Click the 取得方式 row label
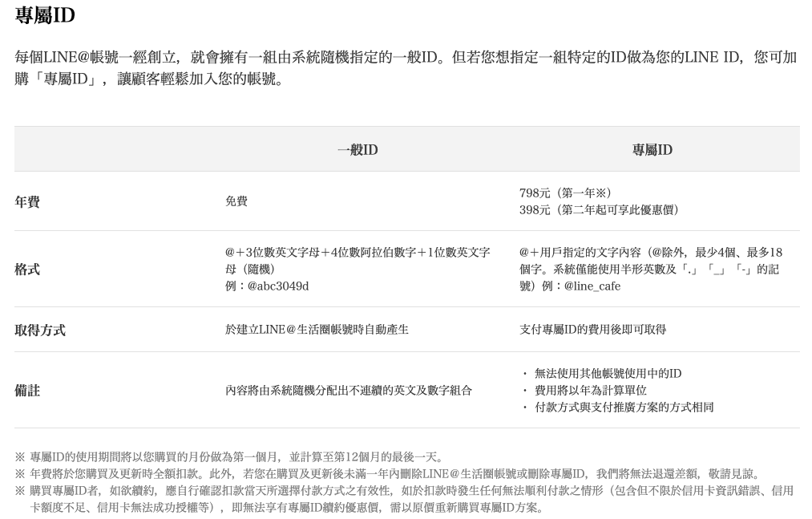Screen dimensions: 812x519 click(40, 330)
